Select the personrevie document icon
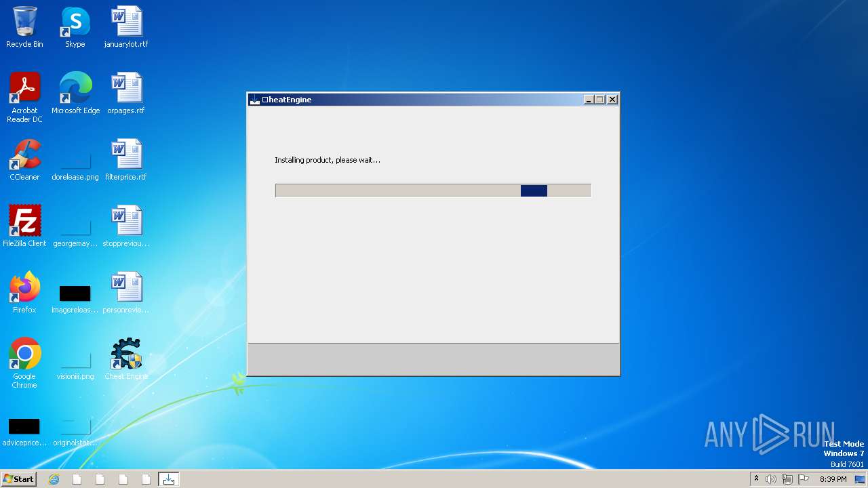Viewport: 868px width, 488px height. 126,293
